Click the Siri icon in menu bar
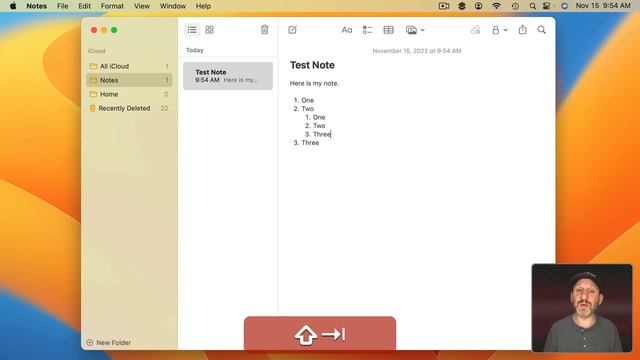 pyautogui.click(x=564, y=6)
